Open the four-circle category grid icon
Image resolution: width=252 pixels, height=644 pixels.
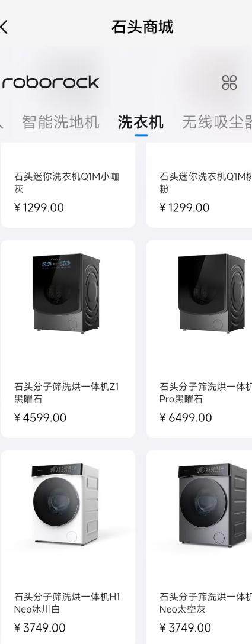(x=229, y=82)
